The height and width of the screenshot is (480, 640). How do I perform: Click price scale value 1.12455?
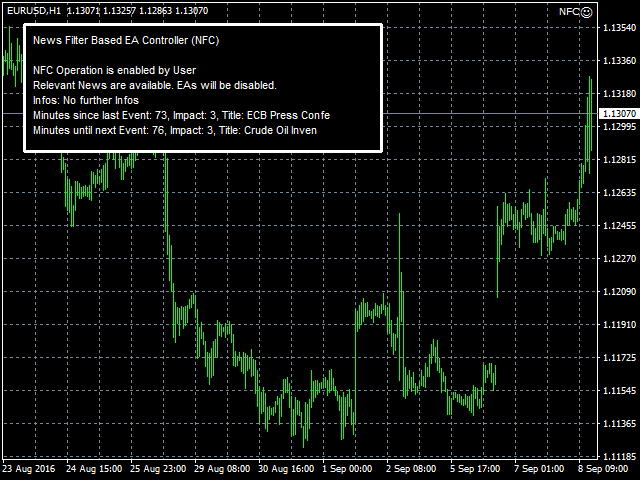click(619, 226)
